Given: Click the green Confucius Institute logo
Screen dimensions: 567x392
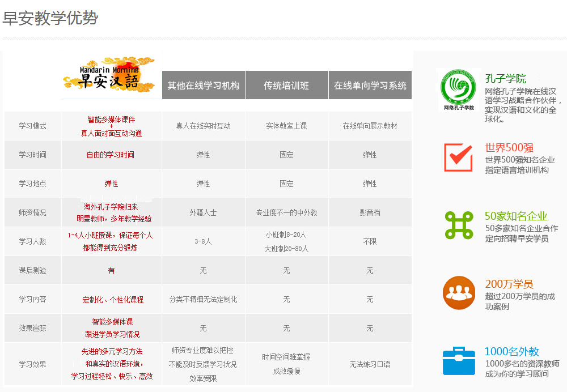Looking at the screenshot, I should pyautogui.click(x=459, y=90).
